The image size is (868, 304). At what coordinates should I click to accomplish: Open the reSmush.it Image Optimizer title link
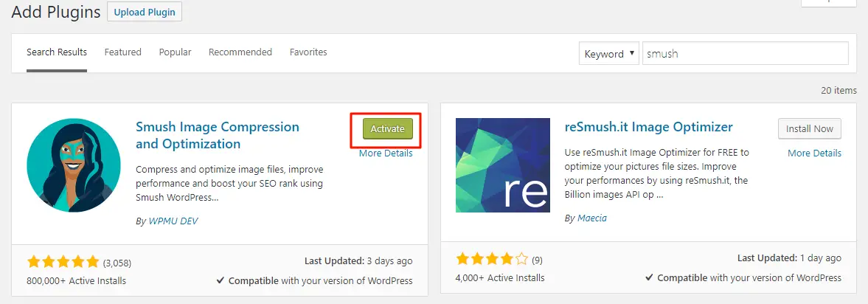click(648, 127)
